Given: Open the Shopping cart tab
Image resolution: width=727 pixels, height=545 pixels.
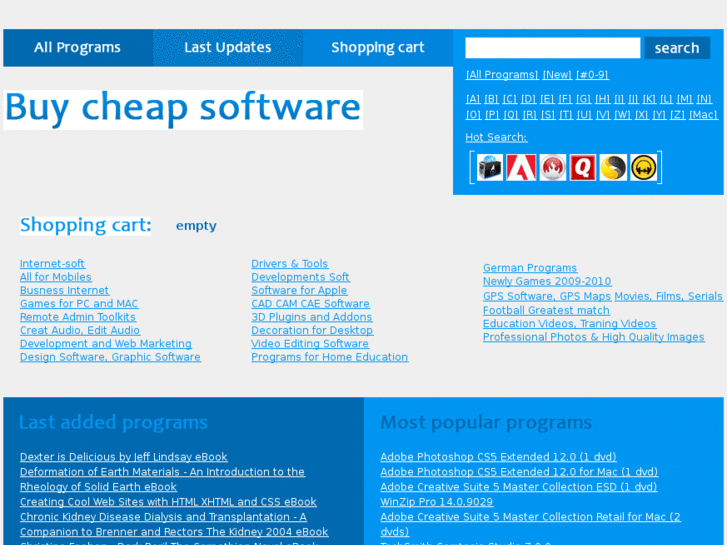Looking at the screenshot, I should coord(378,47).
